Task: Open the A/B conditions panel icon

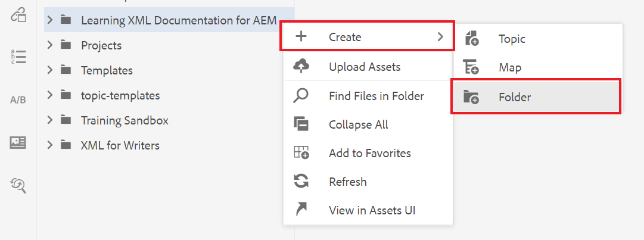Action: [x=18, y=99]
